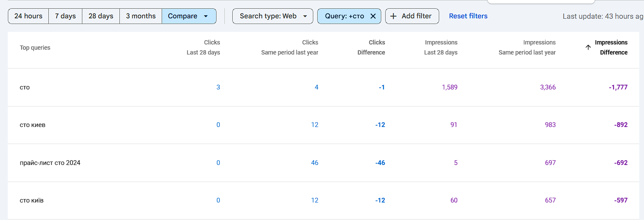Switch to the 7 days range
The width and height of the screenshot is (644, 220).
(65, 16)
